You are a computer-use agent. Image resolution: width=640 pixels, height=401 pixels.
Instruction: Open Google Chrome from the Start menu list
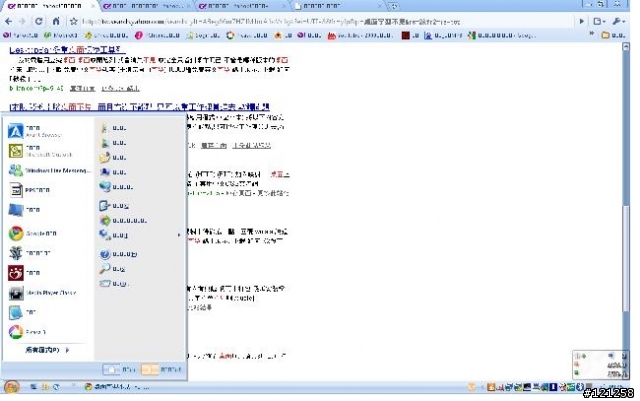point(33,233)
